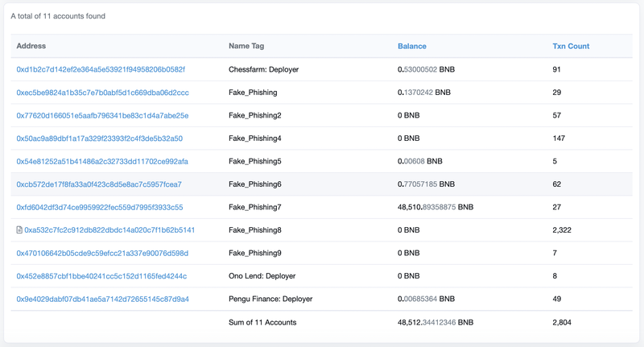Open Chessfarm Deployer address 0xd1b2c7d1
This screenshot has width=644, height=347.
pyautogui.click(x=101, y=70)
